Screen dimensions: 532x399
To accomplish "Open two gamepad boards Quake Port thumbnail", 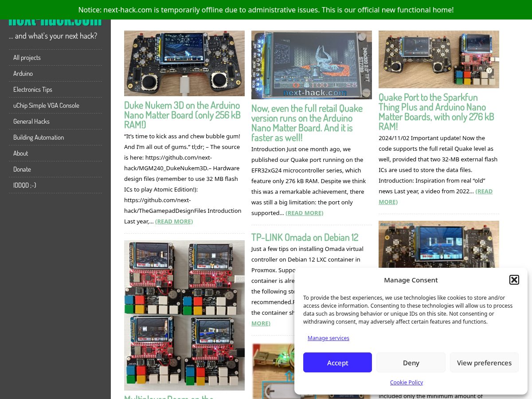I will click(439, 59).
